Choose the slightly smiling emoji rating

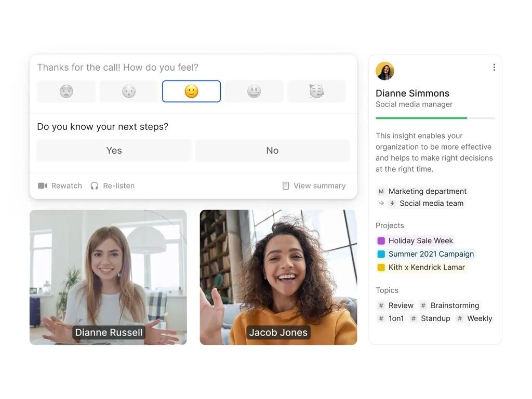click(191, 91)
